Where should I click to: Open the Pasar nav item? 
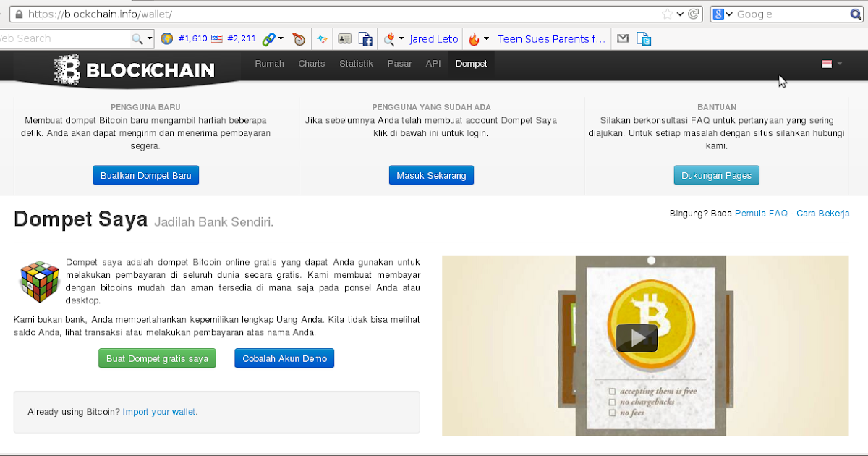399,64
